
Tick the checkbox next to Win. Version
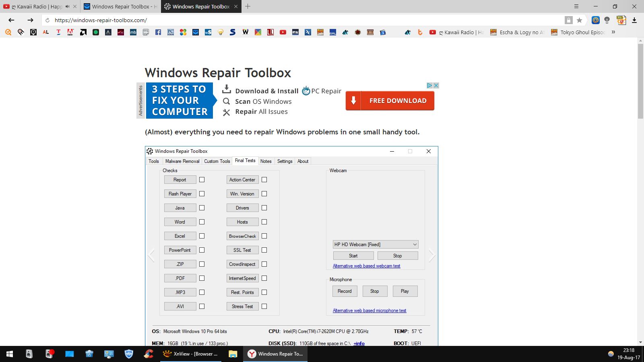(264, 194)
